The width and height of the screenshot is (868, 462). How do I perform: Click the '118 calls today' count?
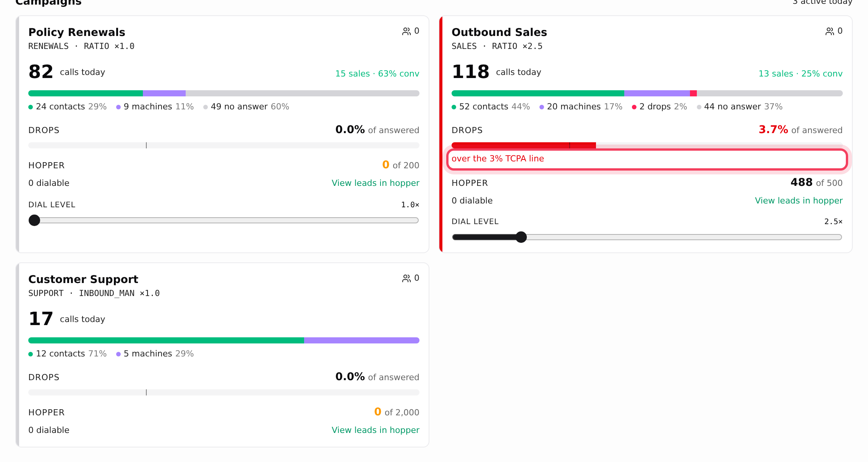(x=496, y=72)
